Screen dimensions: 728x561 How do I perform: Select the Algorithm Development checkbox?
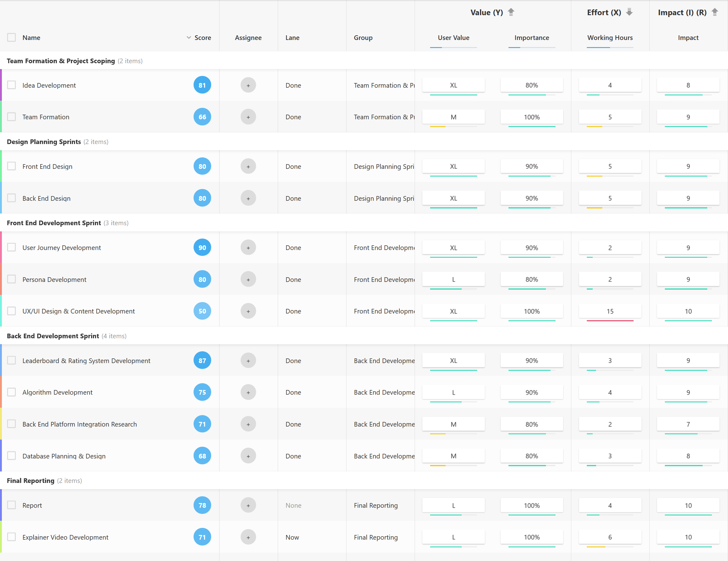click(x=12, y=392)
